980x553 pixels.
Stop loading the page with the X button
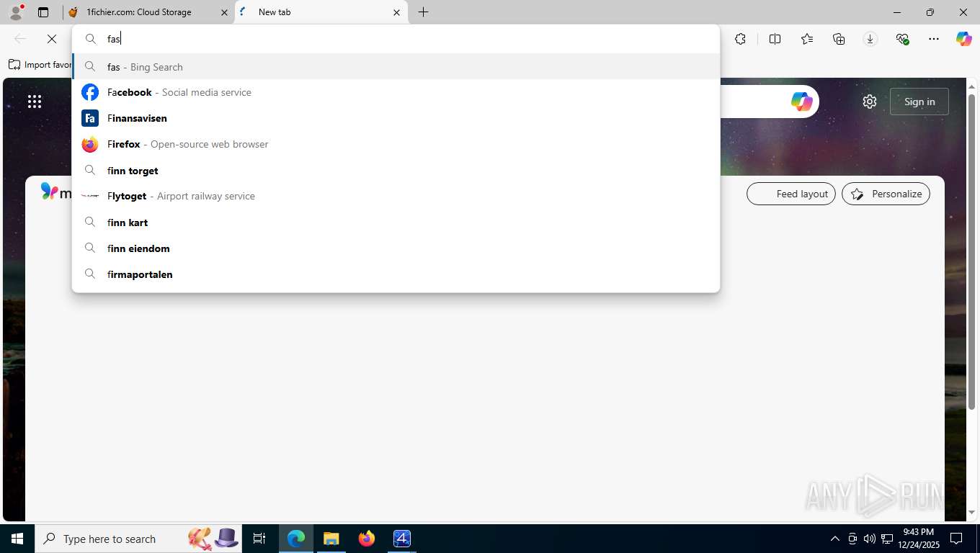51,39
